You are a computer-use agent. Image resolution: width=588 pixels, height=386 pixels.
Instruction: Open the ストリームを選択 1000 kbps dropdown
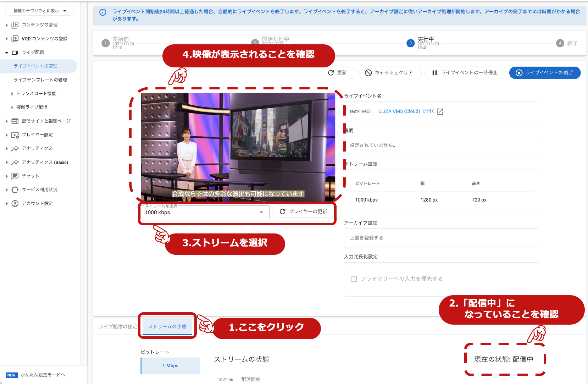pos(205,213)
